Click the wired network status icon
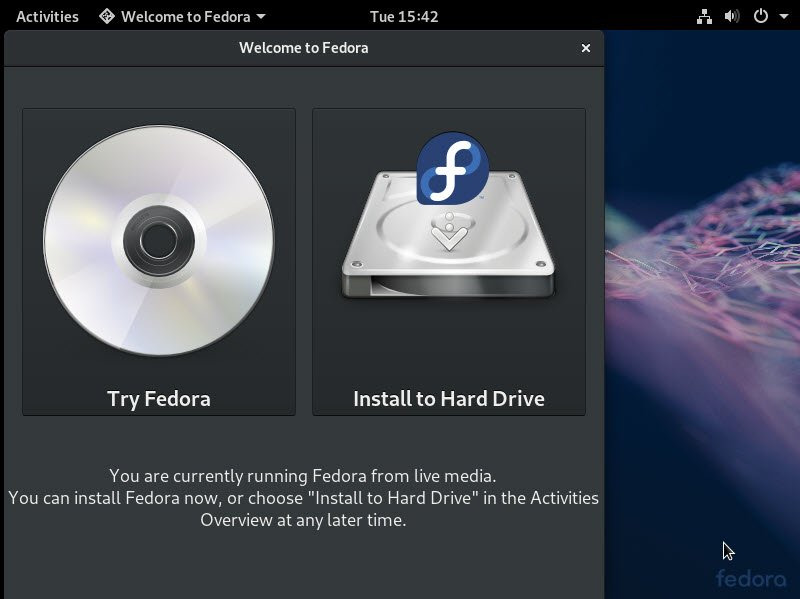The image size is (800, 599). pyautogui.click(x=704, y=16)
